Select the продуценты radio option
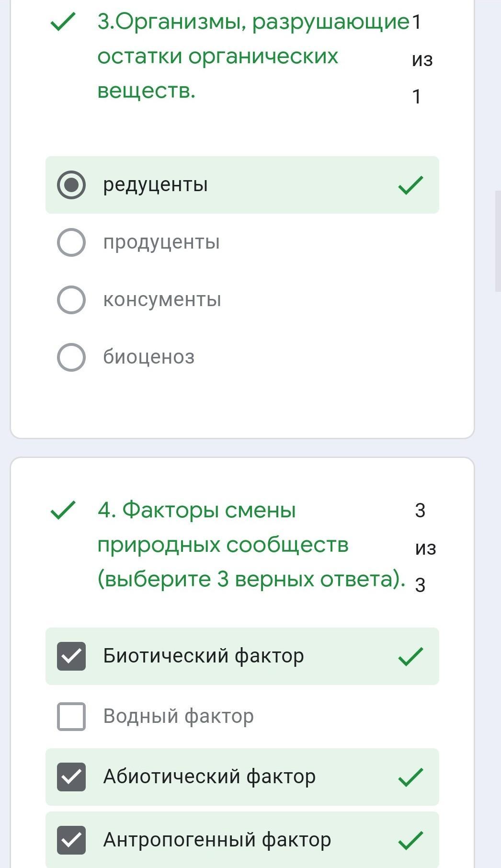 71,242
